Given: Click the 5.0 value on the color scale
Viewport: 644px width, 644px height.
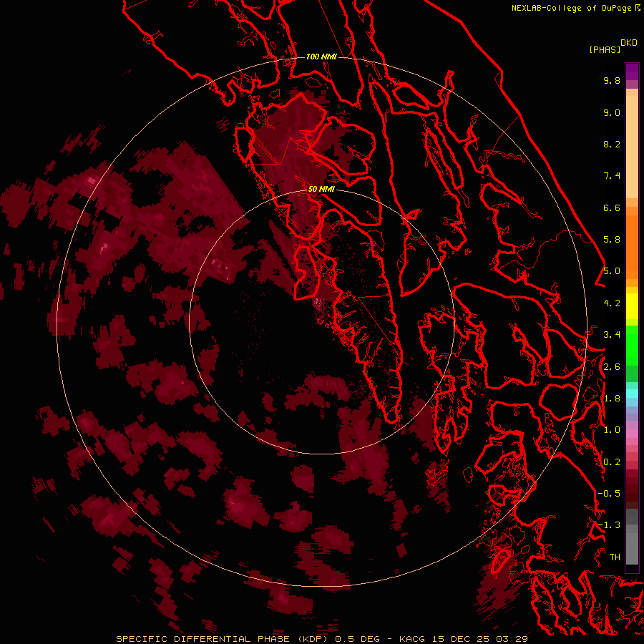Looking at the screenshot, I should point(612,271).
